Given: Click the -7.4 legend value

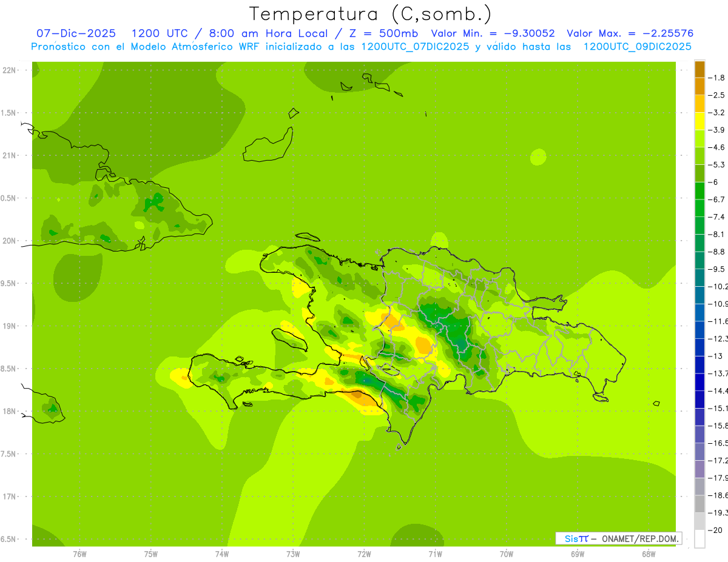Looking at the screenshot, I should tap(716, 217).
